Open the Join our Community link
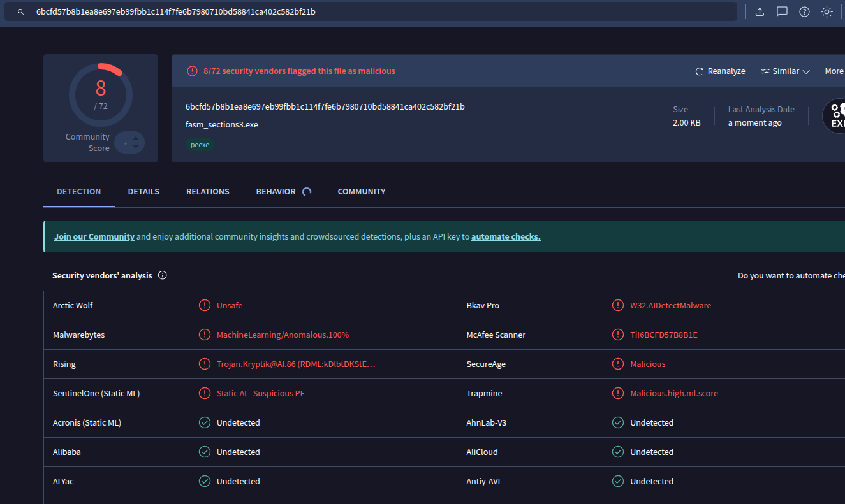Screen dimensions: 845x504 click(94, 236)
